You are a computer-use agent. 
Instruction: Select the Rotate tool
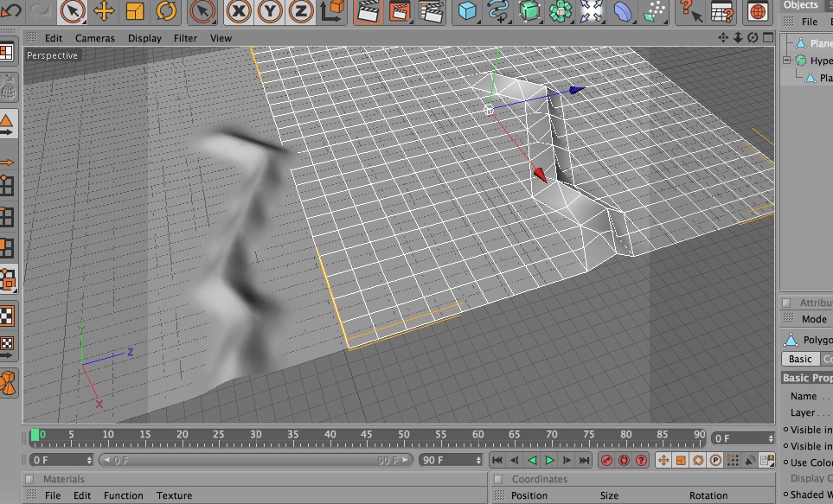pos(166,11)
